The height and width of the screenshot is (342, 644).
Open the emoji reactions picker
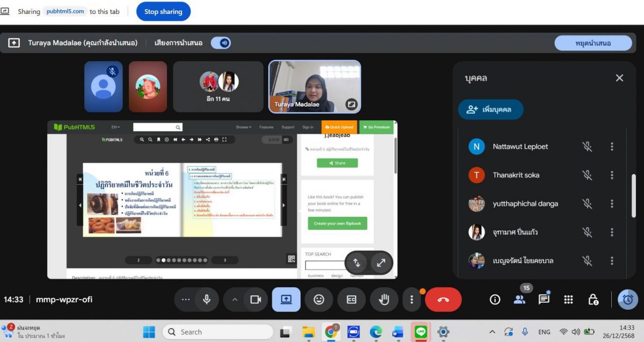pos(319,300)
